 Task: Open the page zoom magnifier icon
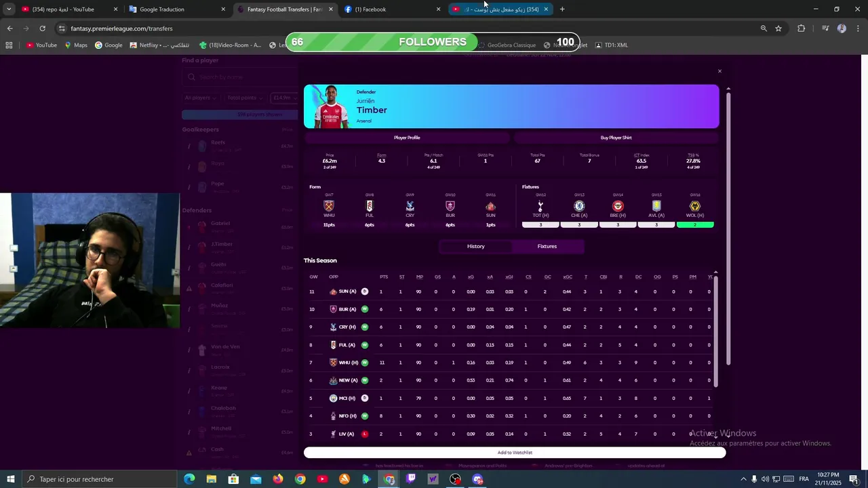click(x=764, y=28)
